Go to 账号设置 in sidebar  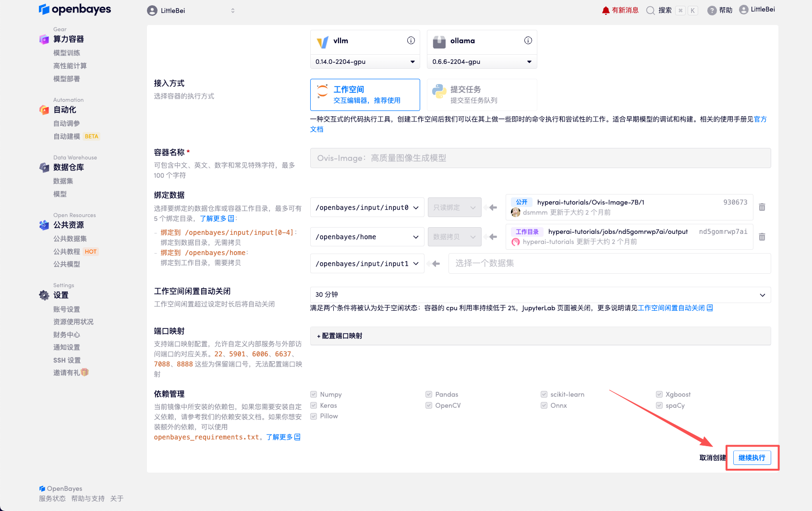[x=67, y=309]
